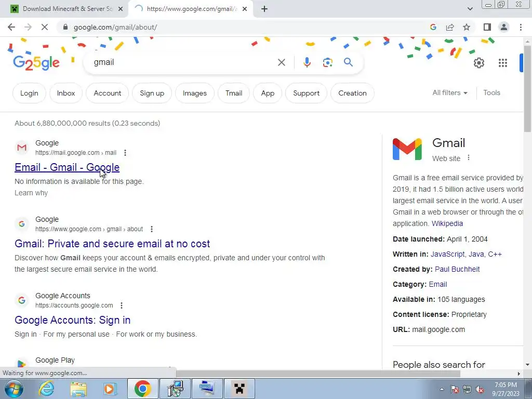532x399 pixels.
Task: Select the App filter chip
Action: (x=268, y=93)
